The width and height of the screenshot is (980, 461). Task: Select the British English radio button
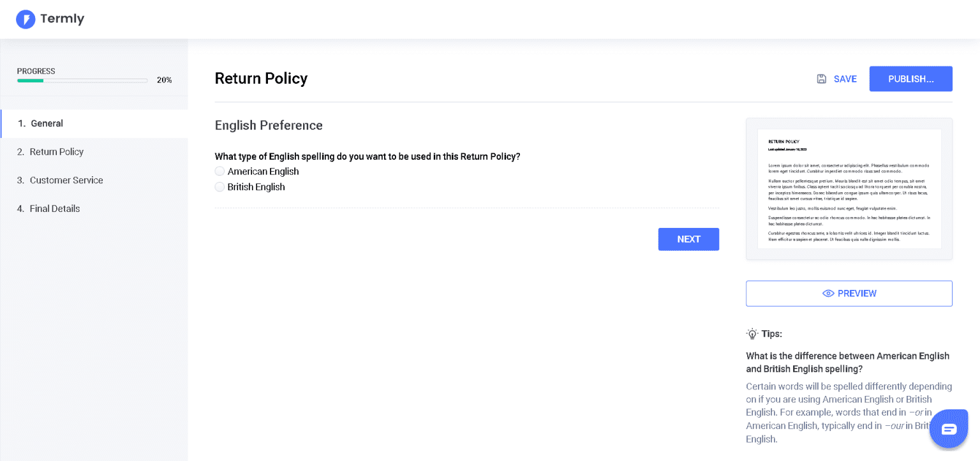219,186
